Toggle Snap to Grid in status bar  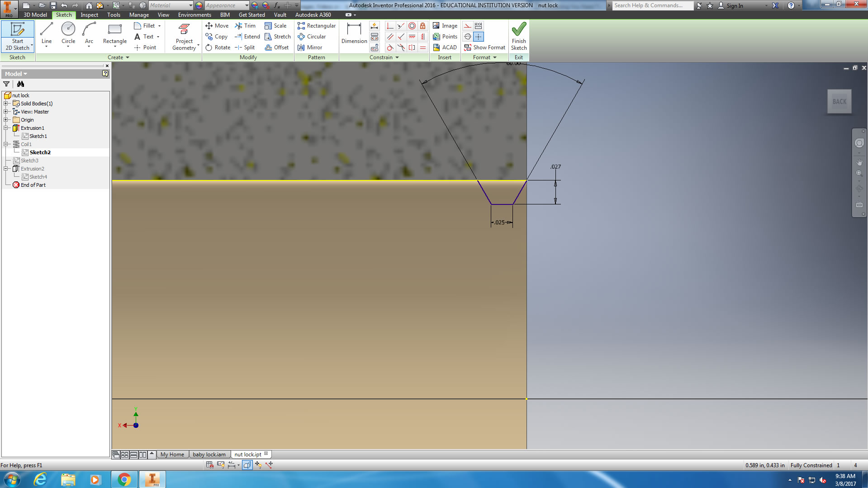209,464
